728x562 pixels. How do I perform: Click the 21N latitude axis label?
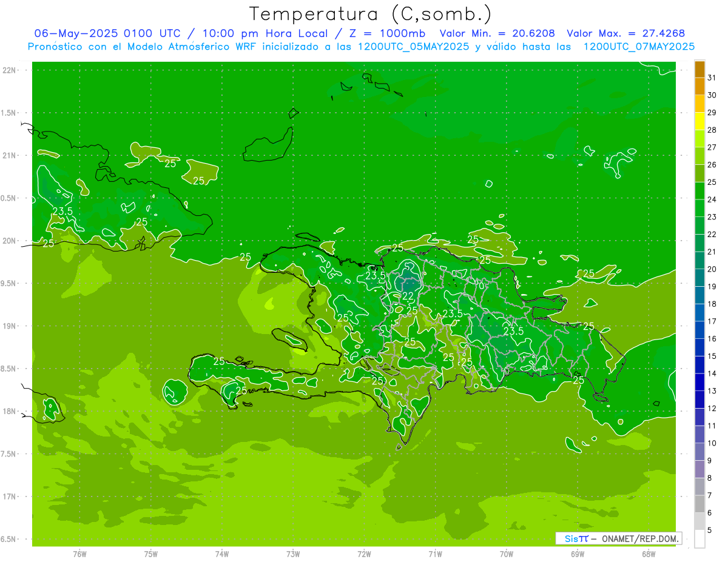[x=10, y=156]
